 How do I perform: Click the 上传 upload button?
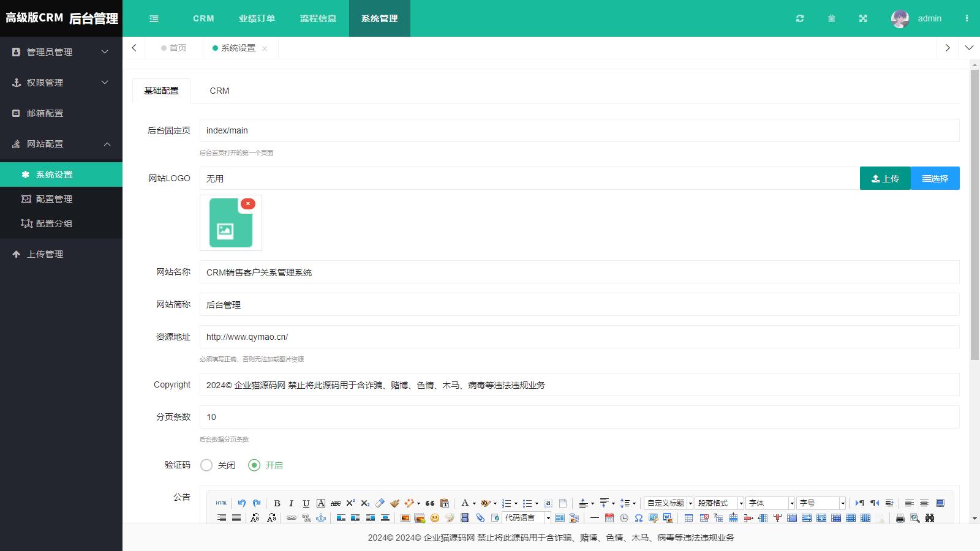click(885, 178)
